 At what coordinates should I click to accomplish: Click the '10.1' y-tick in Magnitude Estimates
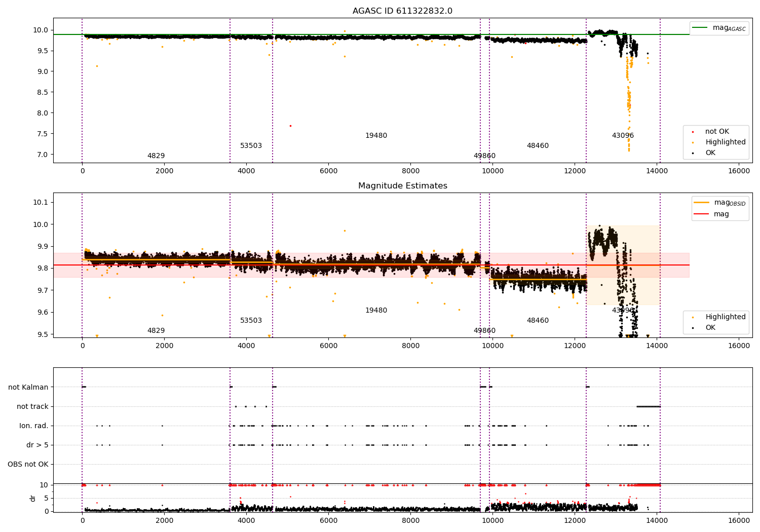(x=41, y=202)
